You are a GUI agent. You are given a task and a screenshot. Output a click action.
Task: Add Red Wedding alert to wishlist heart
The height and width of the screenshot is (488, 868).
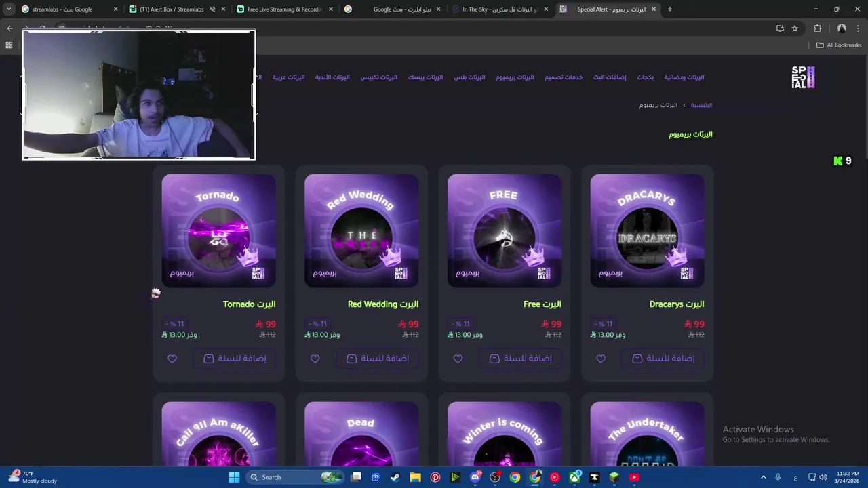pos(315,359)
